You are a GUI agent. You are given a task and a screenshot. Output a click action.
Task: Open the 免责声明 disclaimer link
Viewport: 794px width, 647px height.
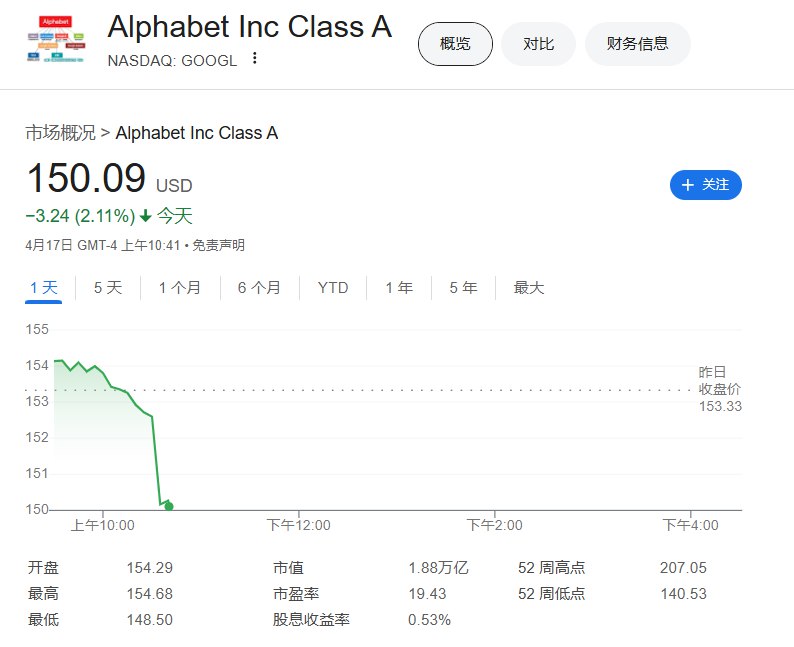(218, 246)
